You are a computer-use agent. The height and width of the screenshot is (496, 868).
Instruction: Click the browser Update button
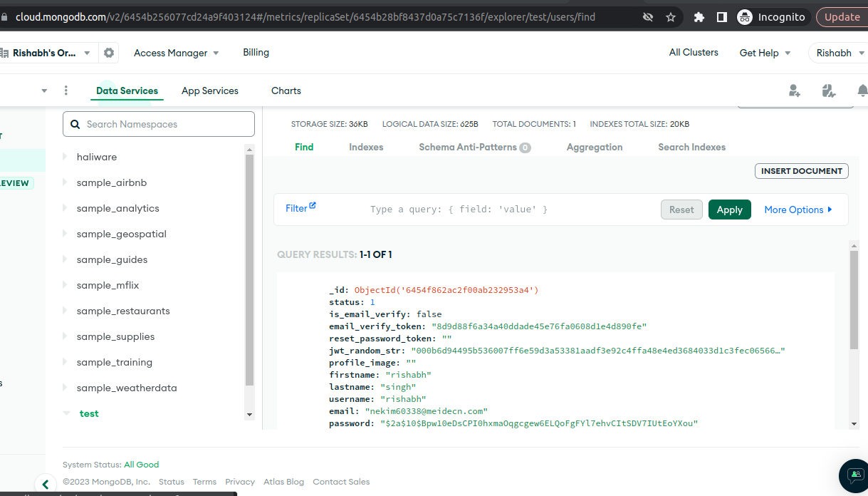pos(842,17)
